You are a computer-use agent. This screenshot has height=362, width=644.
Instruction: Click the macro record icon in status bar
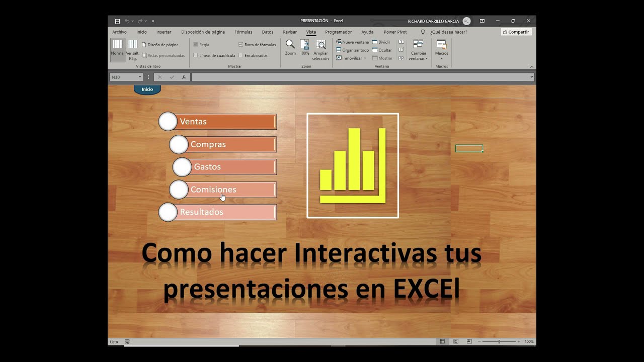tap(127, 341)
